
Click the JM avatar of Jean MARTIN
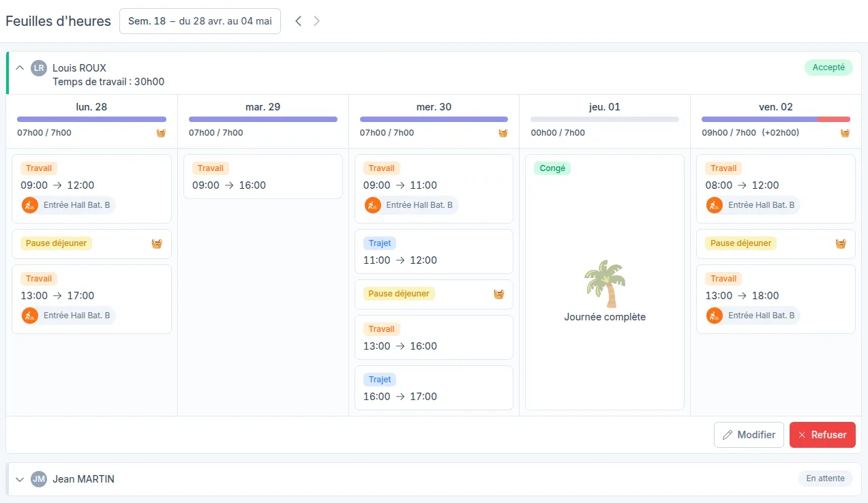[39, 479]
